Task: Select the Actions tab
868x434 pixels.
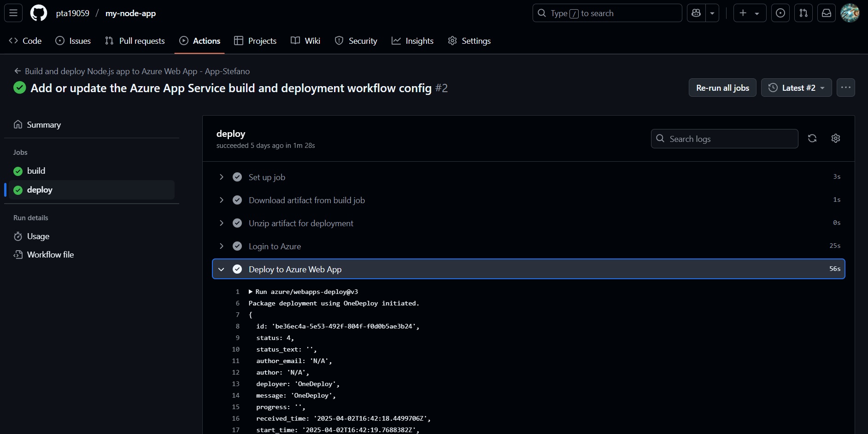Action: pos(200,41)
